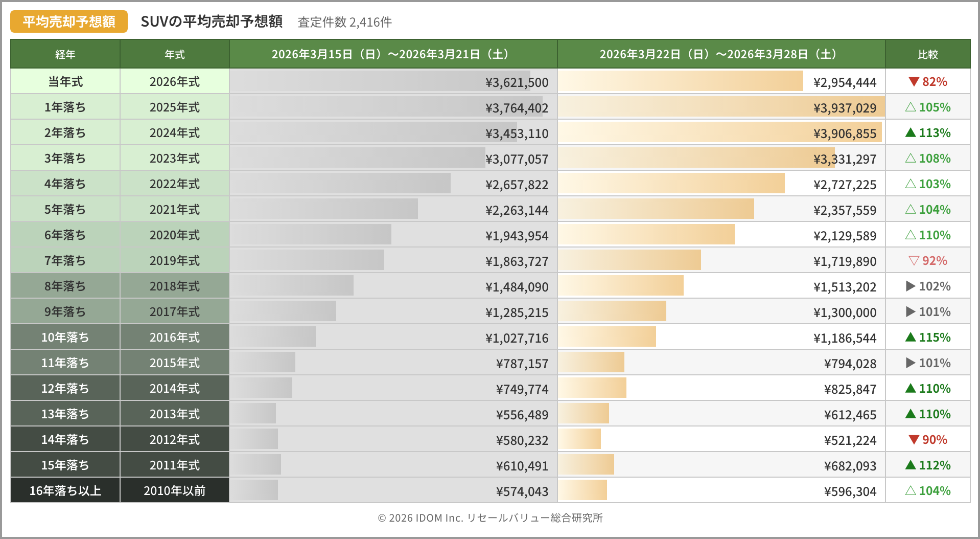The image size is (980, 539).
Task: Click the IDOM Inc. copyright footer text
Action: click(490, 518)
